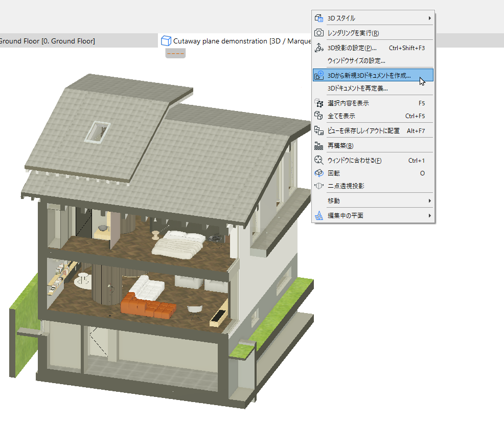Click the 選択内容を表示 icon

pos(318,103)
